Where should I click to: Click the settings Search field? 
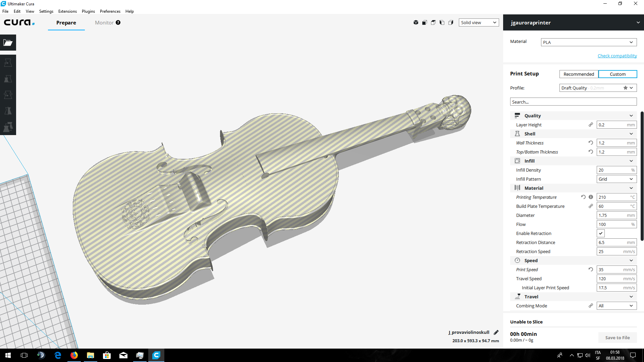[573, 102]
